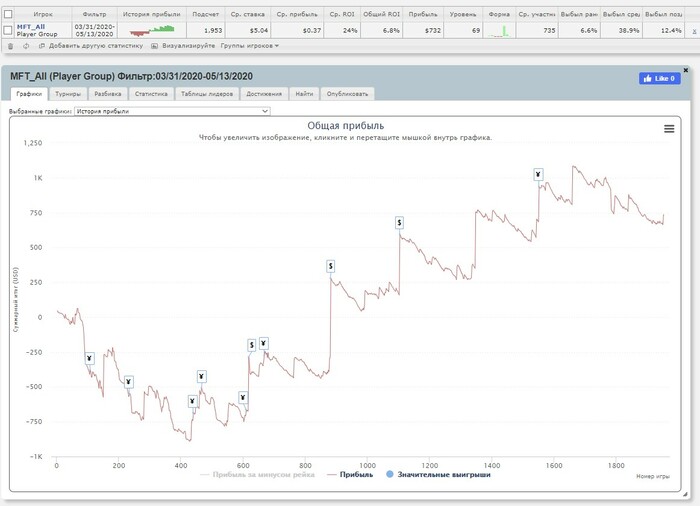Click the Facebook Like button
Image resolution: width=700 pixels, height=506 pixels.
tap(660, 79)
